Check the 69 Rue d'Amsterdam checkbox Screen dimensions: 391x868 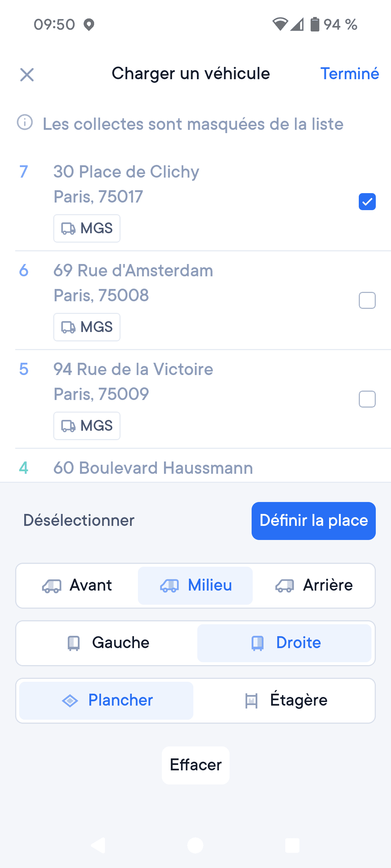[x=367, y=301]
